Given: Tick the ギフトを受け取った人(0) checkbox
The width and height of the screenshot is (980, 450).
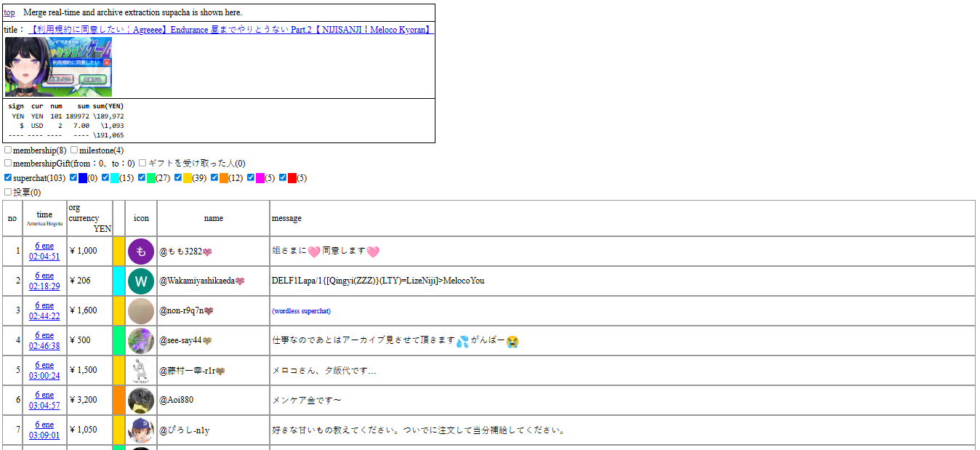Looking at the screenshot, I should click(142, 164).
